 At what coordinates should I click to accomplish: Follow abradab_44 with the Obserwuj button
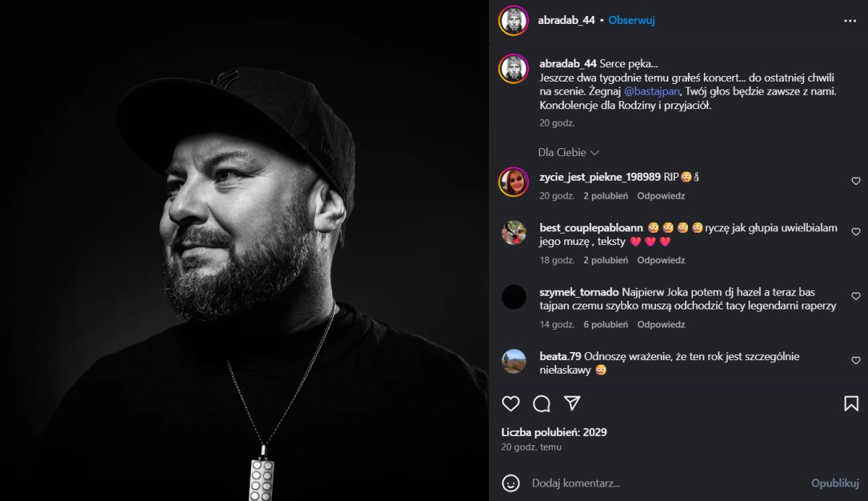pyautogui.click(x=631, y=20)
